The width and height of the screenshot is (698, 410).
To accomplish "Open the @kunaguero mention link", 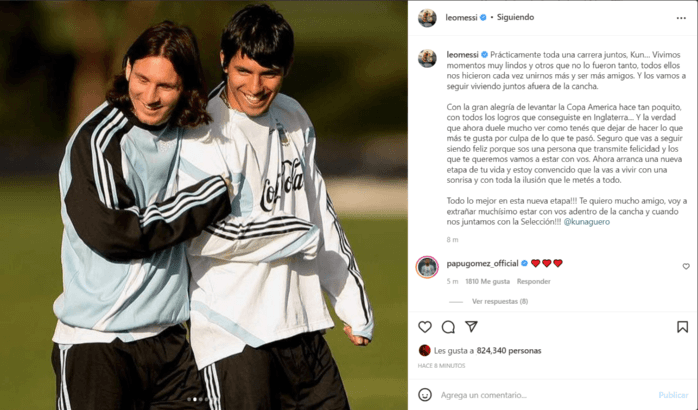I will pos(587,222).
